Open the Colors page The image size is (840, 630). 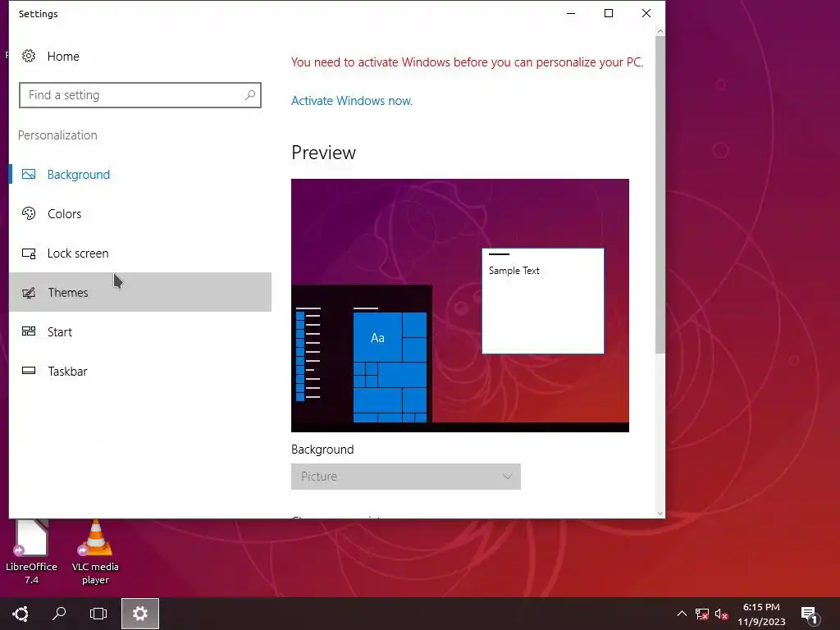point(140,213)
